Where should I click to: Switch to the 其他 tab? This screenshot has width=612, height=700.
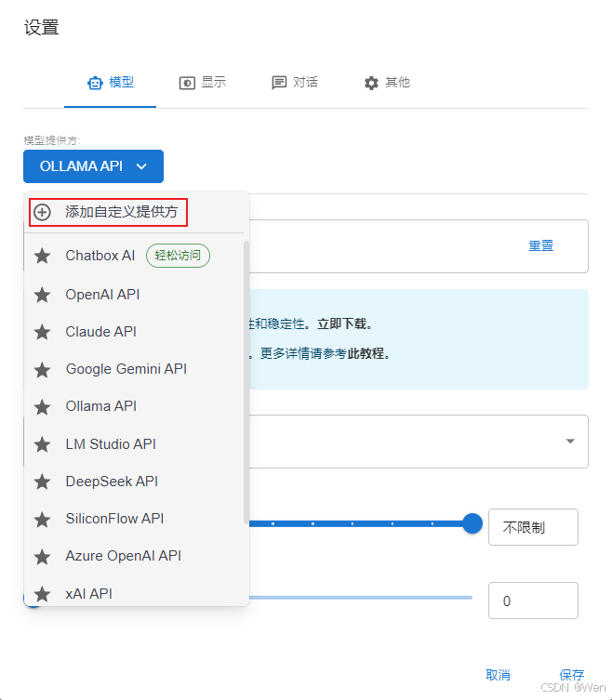click(387, 83)
